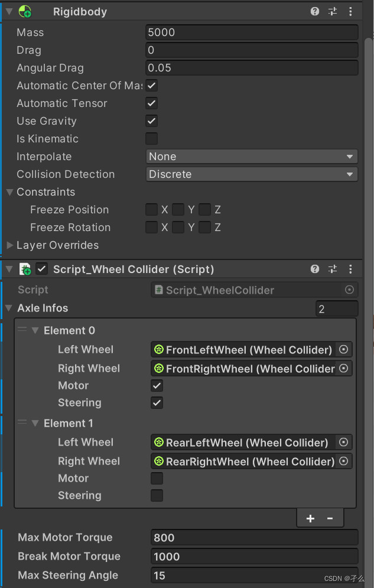This screenshot has width=374, height=588.
Task: Expand the Layer Overrides section
Action: tap(10, 245)
